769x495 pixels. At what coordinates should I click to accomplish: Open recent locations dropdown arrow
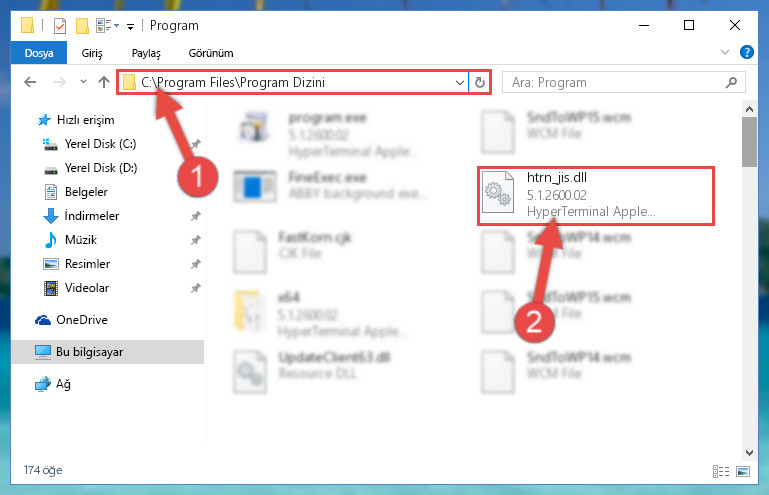coord(83,82)
